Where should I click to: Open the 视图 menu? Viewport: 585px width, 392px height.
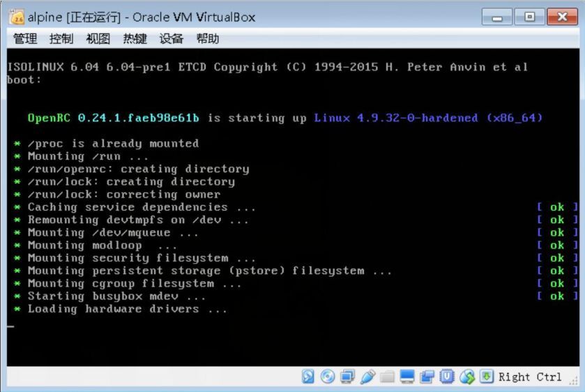(x=98, y=39)
